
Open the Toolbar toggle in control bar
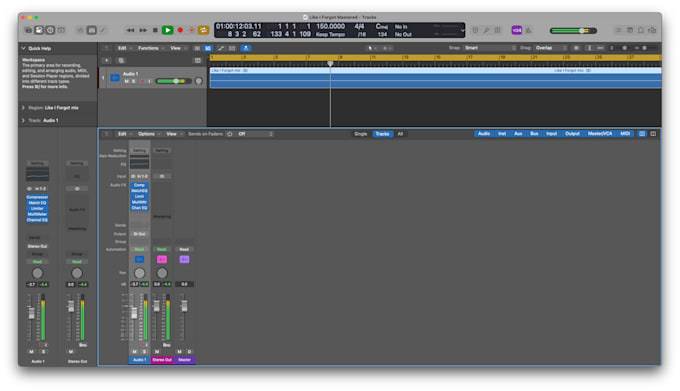click(x=62, y=30)
